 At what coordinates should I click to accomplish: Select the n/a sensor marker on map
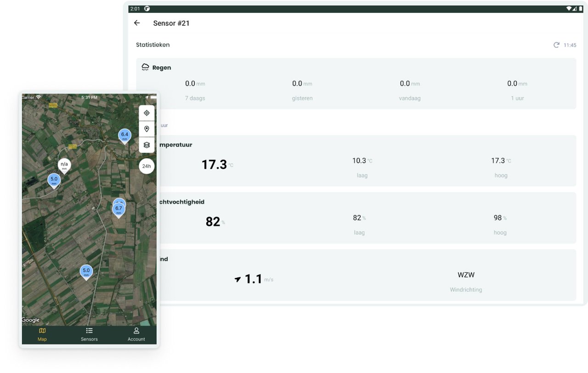(64, 166)
